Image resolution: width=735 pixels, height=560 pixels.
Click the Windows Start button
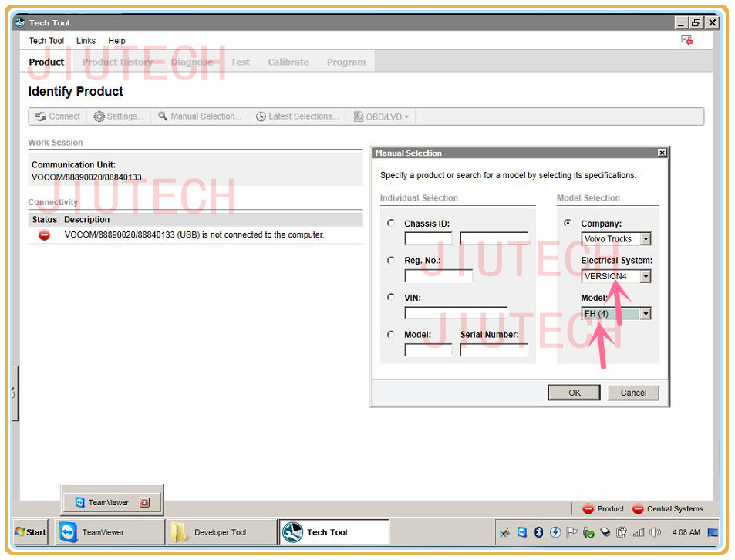(x=31, y=533)
